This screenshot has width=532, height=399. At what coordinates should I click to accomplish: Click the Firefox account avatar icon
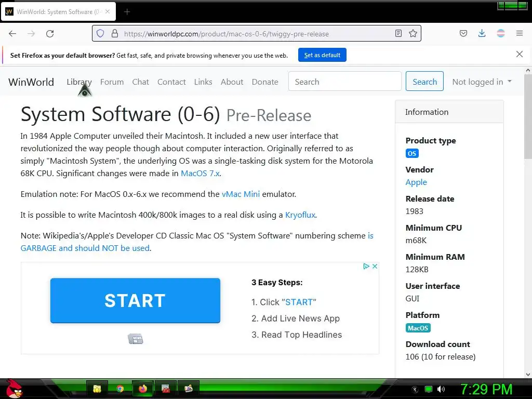coord(501,33)
